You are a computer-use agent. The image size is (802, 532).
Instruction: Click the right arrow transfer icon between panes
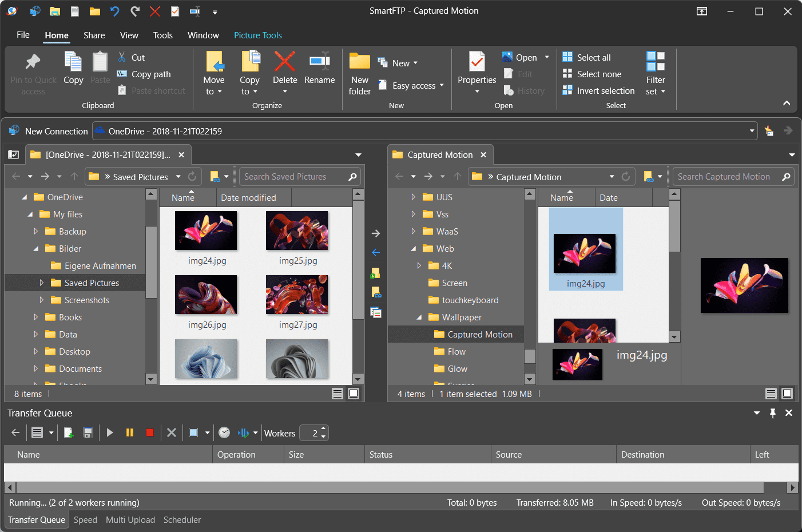point(376,233)
